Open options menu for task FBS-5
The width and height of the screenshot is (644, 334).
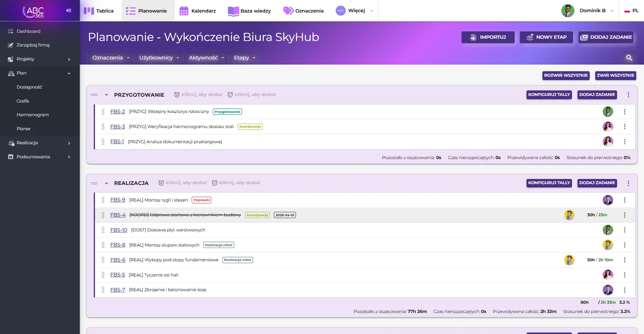pyautogui.click(x=625, y=275)
